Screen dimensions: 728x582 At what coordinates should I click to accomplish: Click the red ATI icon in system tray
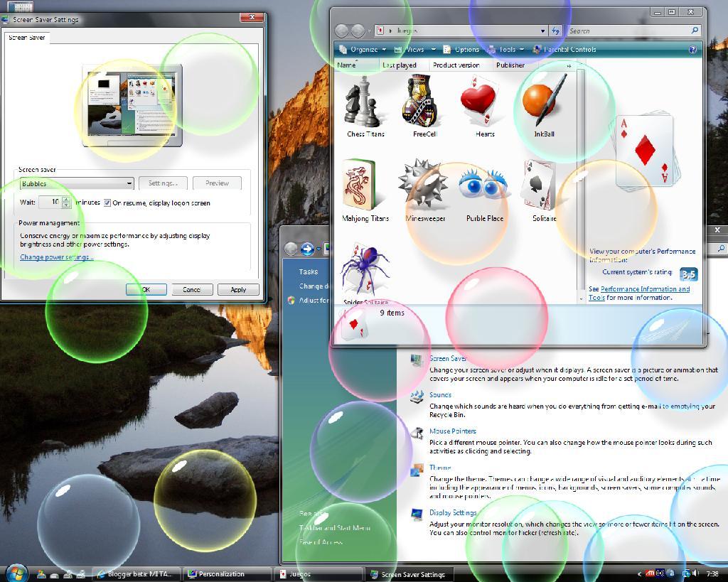[650, 573]
